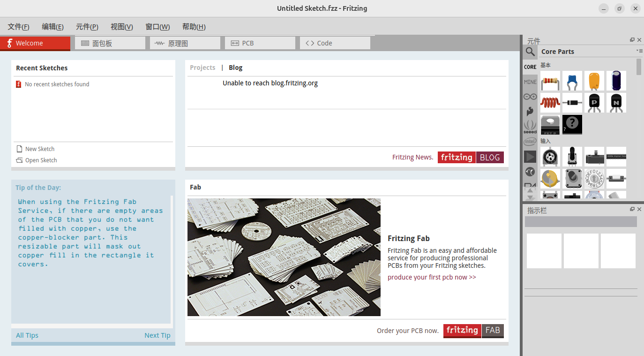Create a New Sketch

40,149
